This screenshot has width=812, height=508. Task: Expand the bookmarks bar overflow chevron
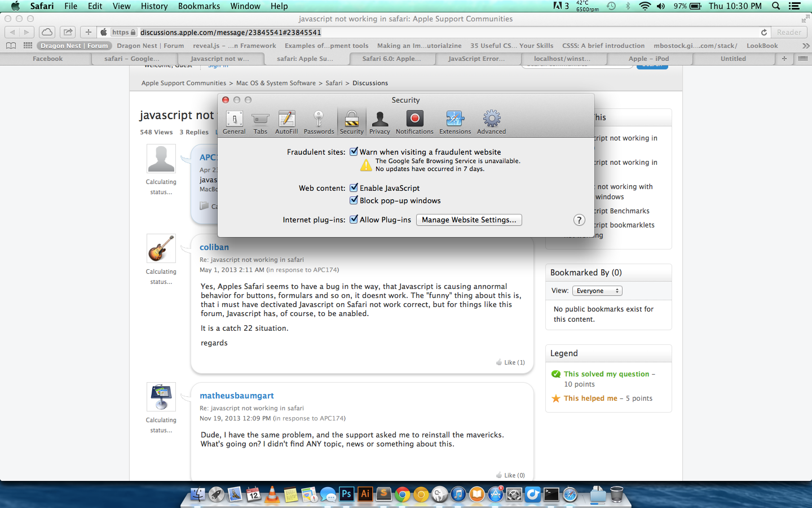coord(806,46)
